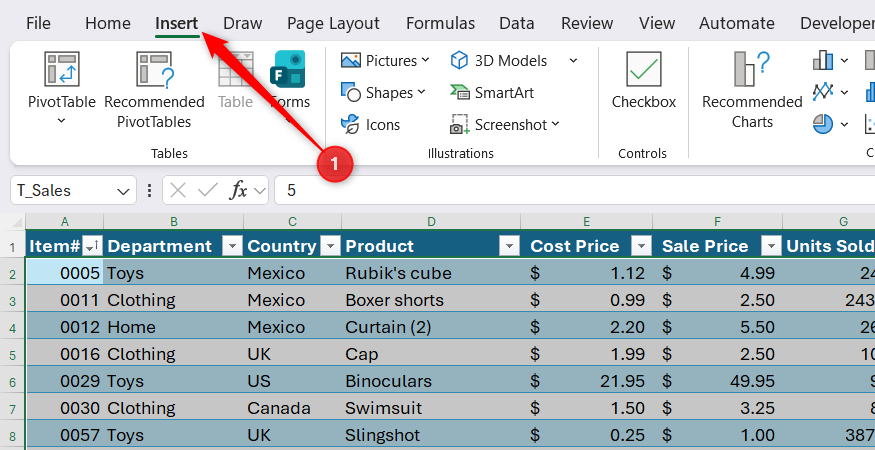The height and width of the screenshot is (450, 875).
Task: Open the Name Box dropdown
Action: (123, 191)
